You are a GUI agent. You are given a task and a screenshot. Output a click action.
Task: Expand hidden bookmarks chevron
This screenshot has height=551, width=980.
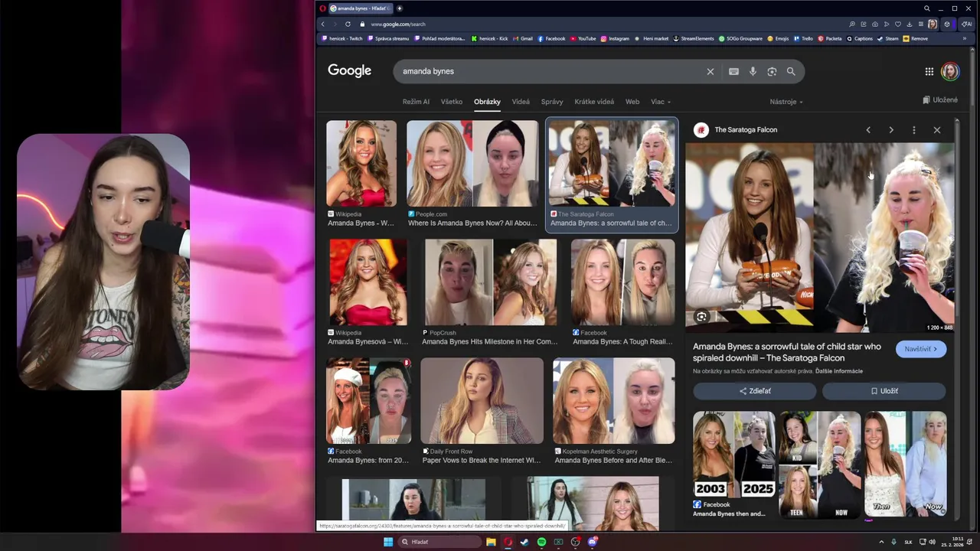[965, 38]
